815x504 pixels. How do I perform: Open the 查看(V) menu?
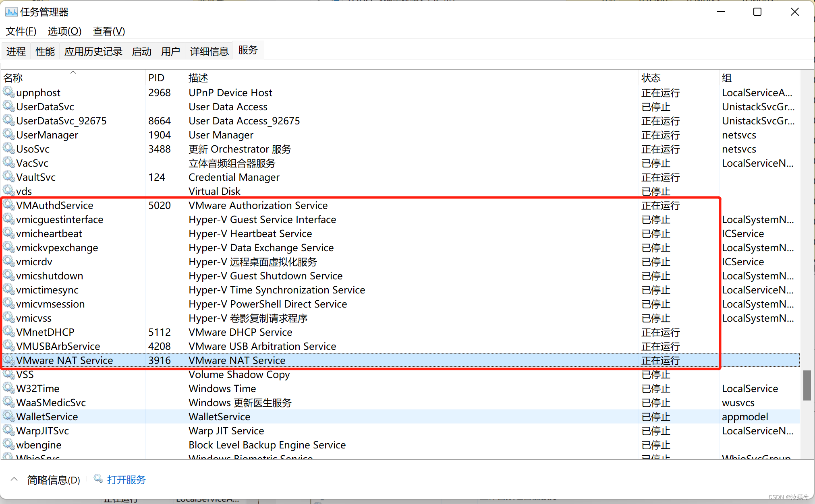click(109, 31)
